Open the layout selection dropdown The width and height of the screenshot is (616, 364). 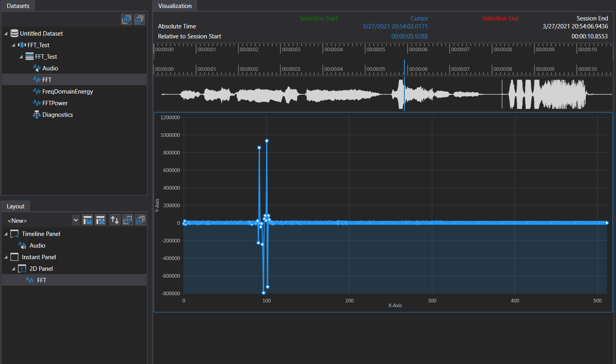click(76, 220)
